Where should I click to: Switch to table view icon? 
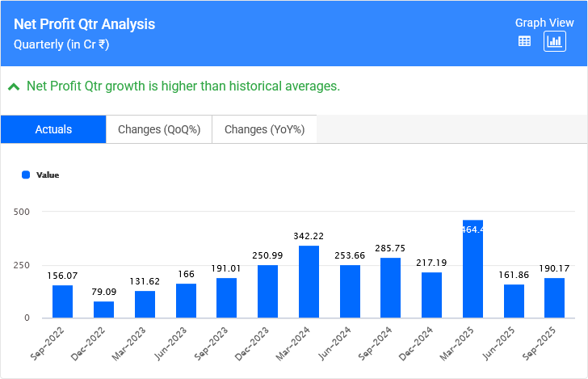coord(524,41)
